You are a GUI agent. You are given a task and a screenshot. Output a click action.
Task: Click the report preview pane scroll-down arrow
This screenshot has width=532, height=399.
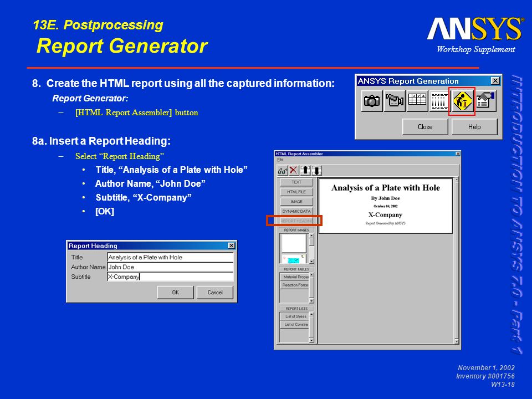pos(456,341)
